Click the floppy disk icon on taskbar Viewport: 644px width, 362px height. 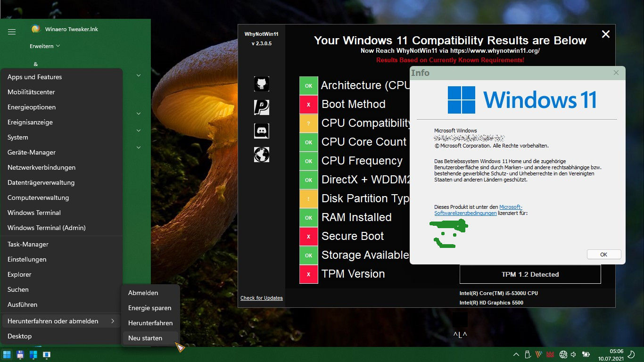[x=20, y=354]
